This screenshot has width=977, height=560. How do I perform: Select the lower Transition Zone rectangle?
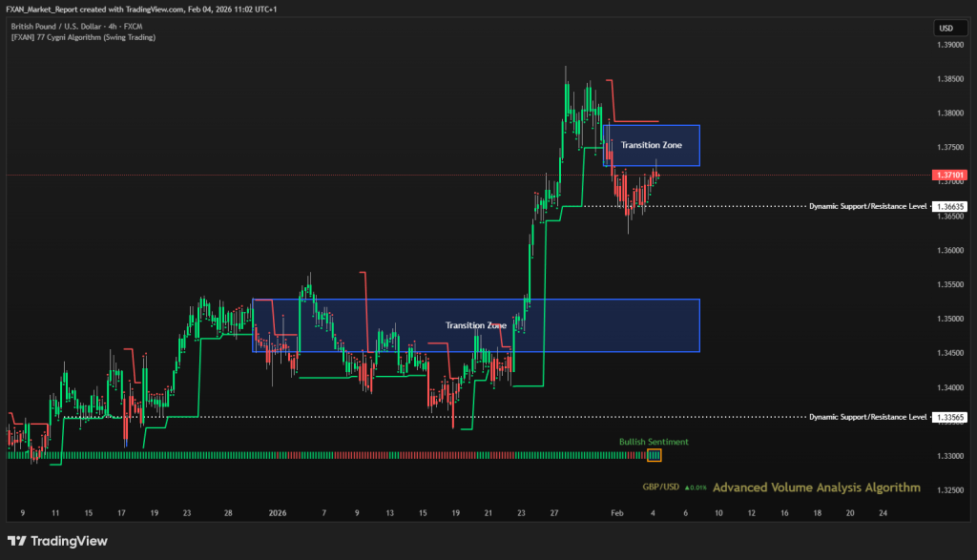(x=475, y=325)
